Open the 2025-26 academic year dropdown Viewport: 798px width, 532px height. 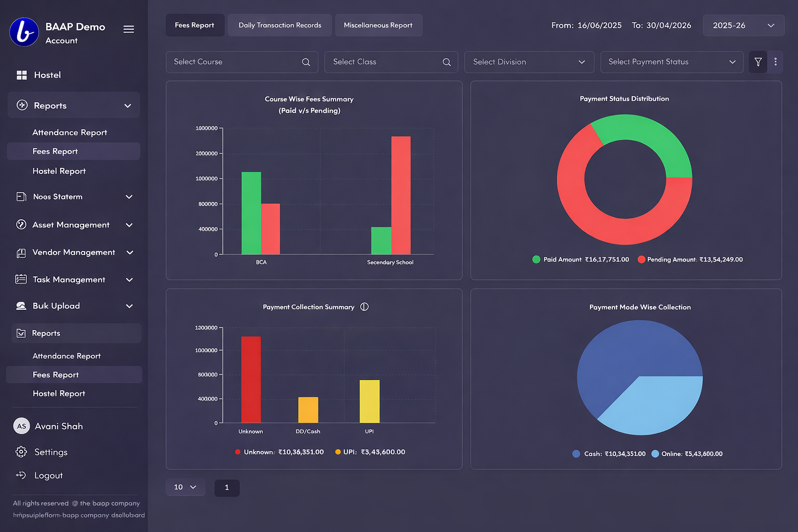coord(743,25)
